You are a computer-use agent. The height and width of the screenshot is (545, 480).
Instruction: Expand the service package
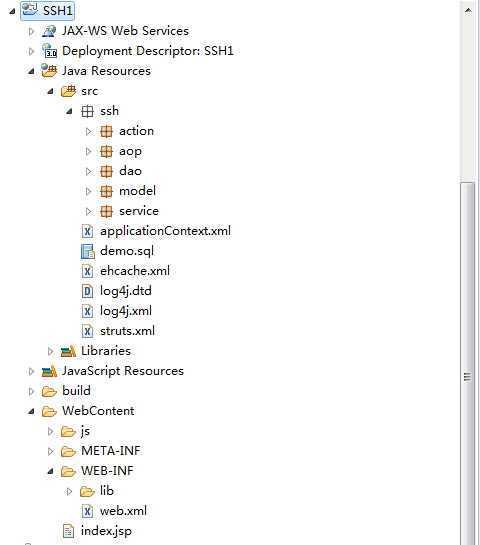tap(89, 211)
